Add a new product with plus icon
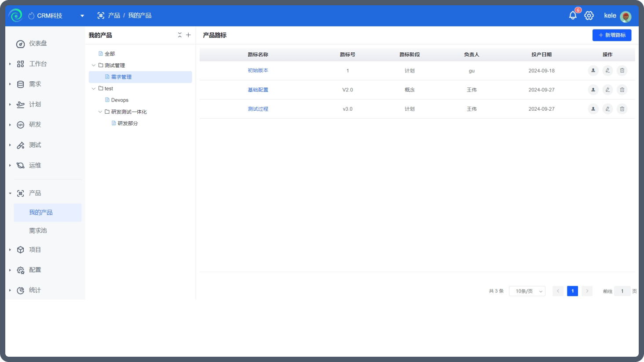644x362 pixels. [188, 35]
